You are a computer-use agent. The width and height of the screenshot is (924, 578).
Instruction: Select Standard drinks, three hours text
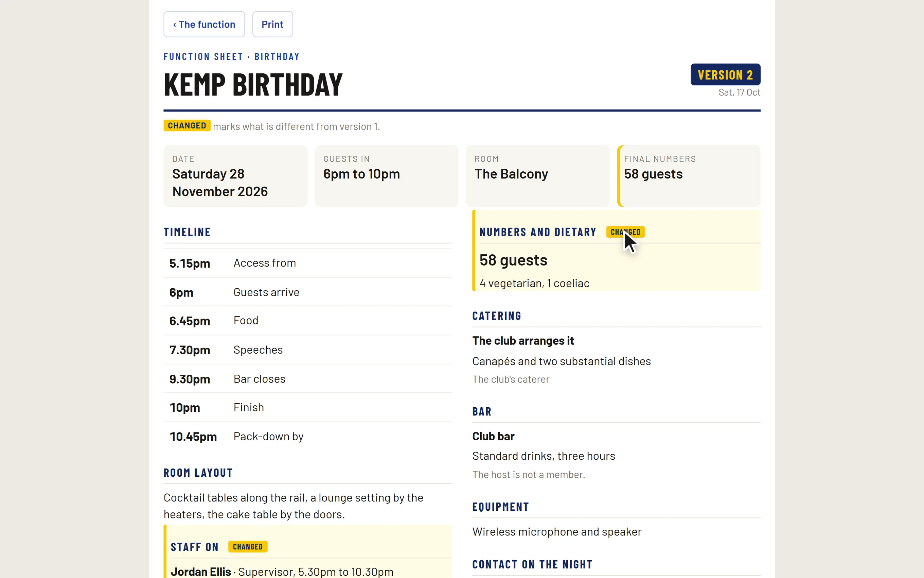coord(543,456)
